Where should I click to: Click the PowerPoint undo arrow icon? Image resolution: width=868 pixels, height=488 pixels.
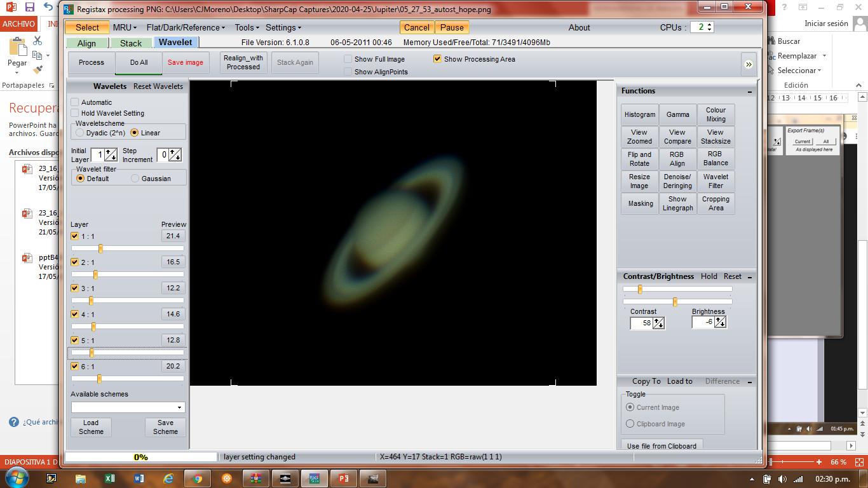49,8
